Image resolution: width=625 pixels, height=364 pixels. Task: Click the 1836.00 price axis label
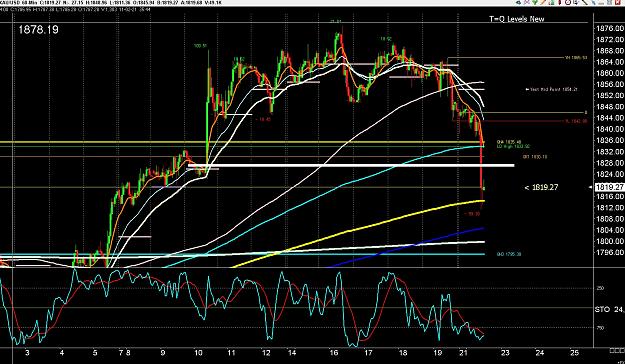tap(609, 140)
